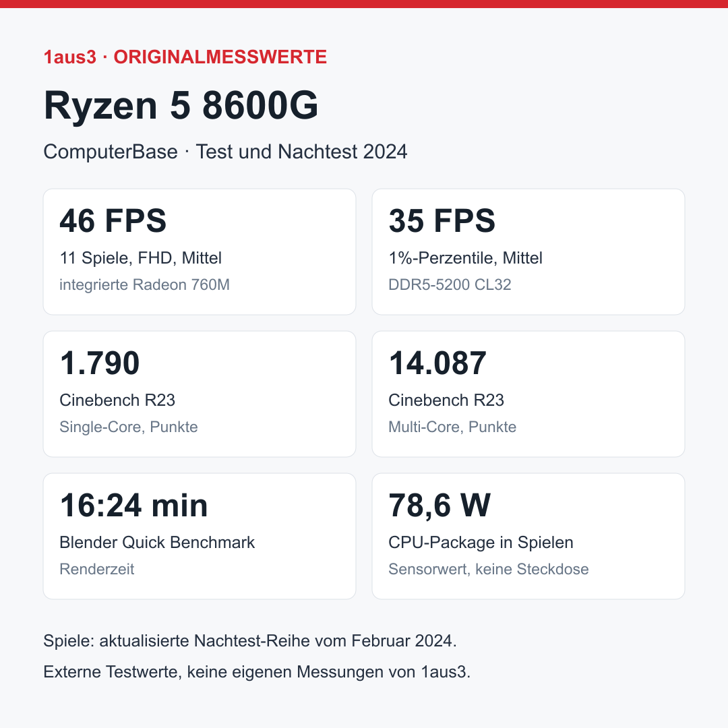Click the 'DDR5-5200 CL32' note
The height and width of the screenshot is (728, 728).
pyautogui.click(x=450, y=284)
